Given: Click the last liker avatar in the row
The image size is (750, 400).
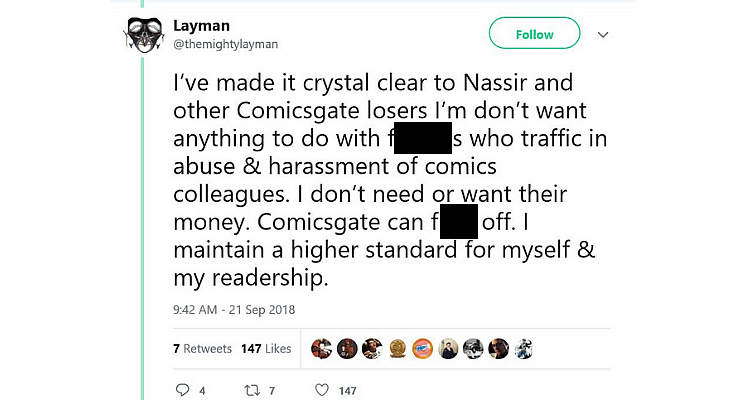Looking at the screenshot, I should pyautogui.click(x=522, y=348).
